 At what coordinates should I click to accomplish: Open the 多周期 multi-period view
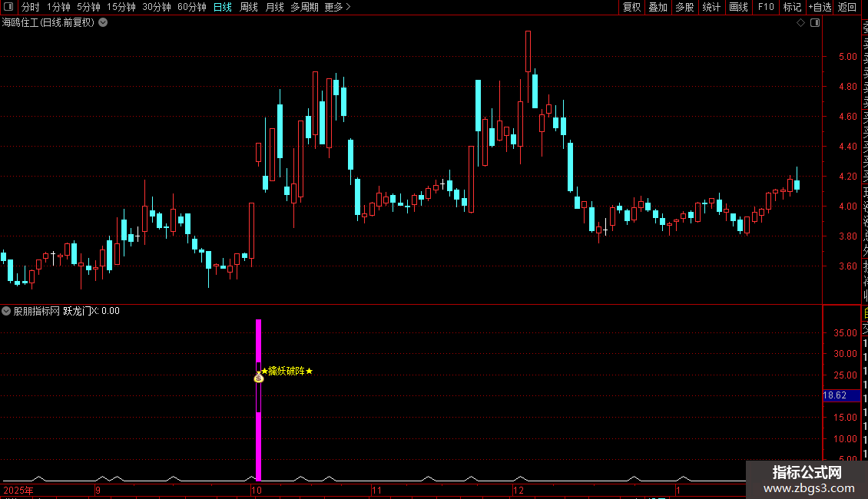304,7
